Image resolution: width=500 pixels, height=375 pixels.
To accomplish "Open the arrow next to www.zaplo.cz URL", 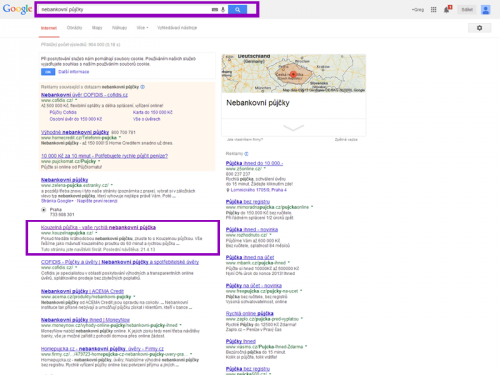I will pyautogui.click(x=301, y=319).
